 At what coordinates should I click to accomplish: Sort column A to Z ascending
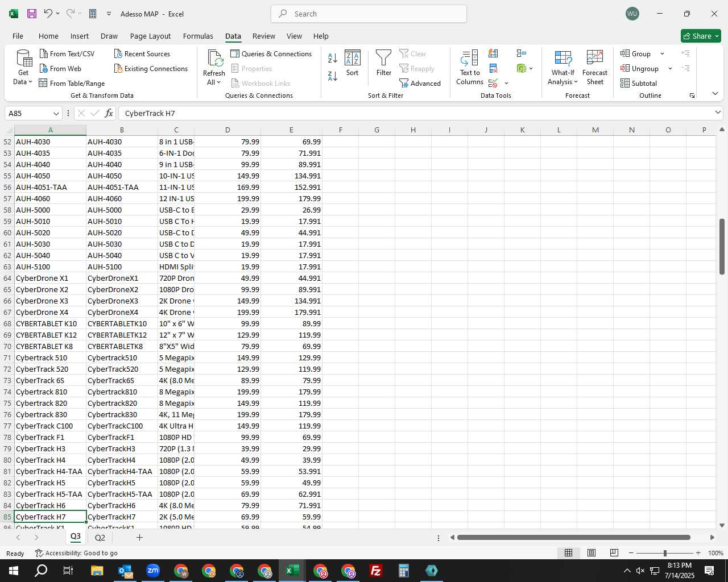[x=333, y=57]
